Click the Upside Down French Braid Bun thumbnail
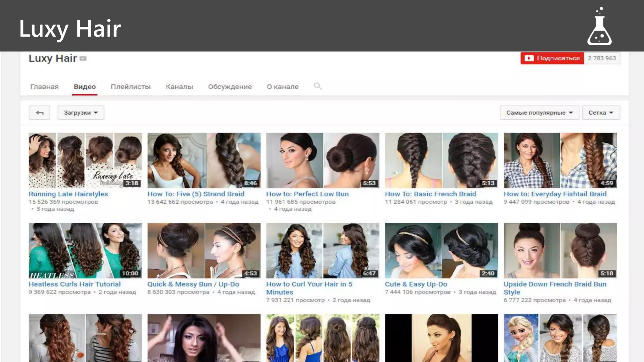 pos(560,250)
